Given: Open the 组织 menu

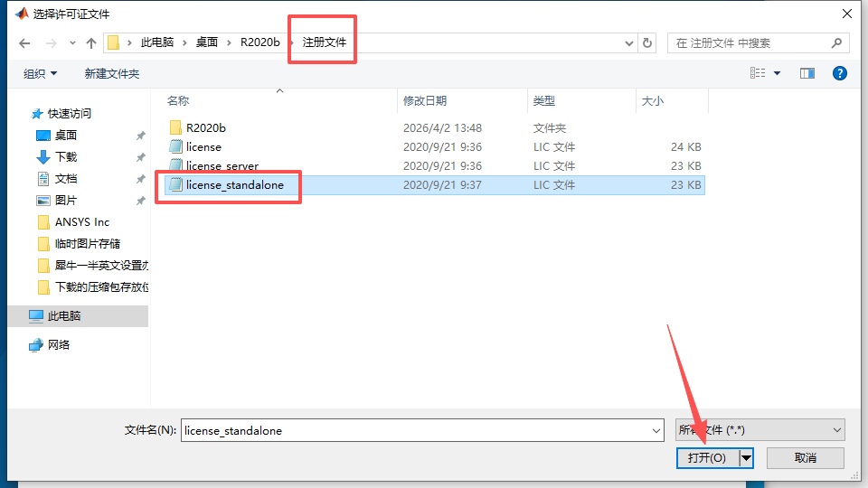Looking at the screenshot, I should 41,73.
